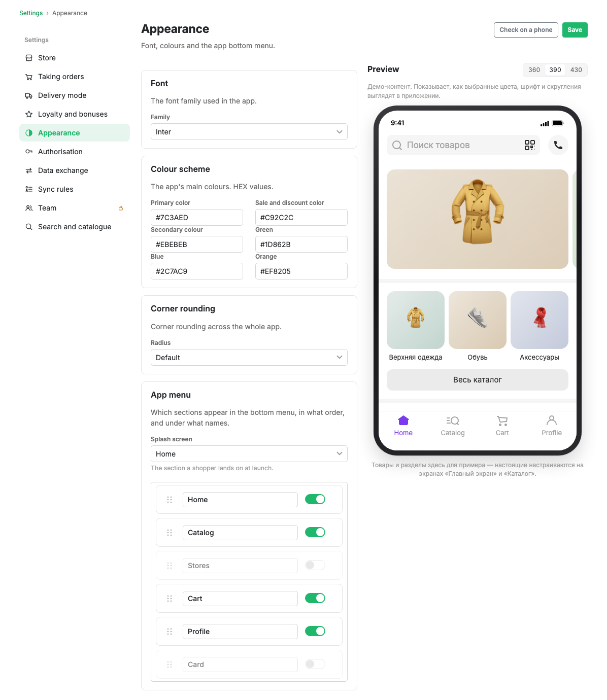Edit the Sale and discount color field
607x700 pixels.
coord(301,218)
